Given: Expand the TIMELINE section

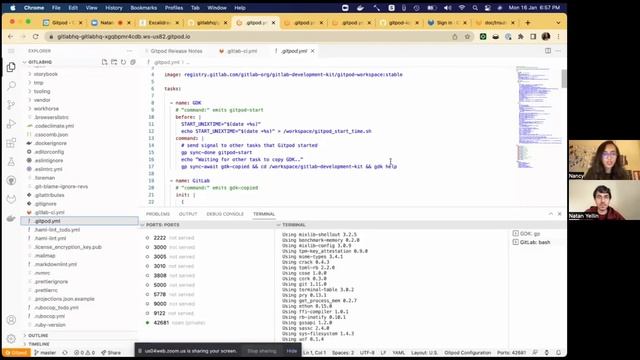Looking at the screenshot, I should 39,344.
